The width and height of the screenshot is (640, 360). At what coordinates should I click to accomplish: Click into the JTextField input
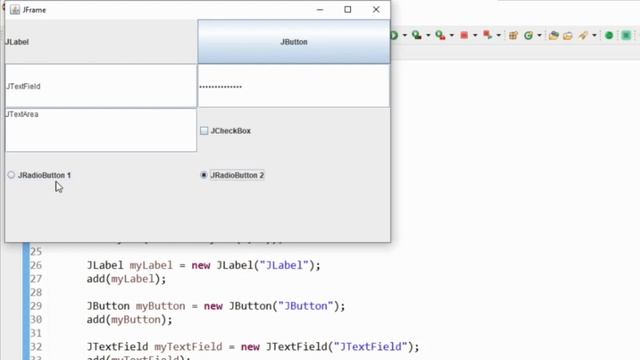click(x=101, y=86)
